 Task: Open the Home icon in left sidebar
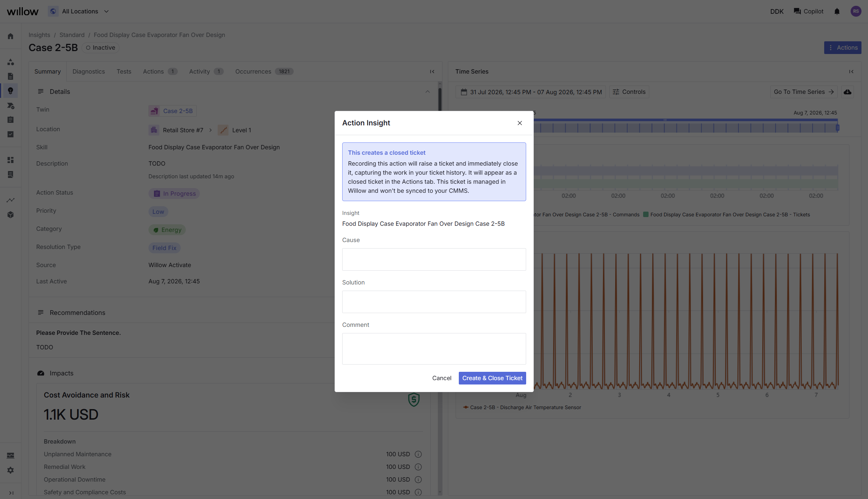pyautogui.click(x=11, y=36)
